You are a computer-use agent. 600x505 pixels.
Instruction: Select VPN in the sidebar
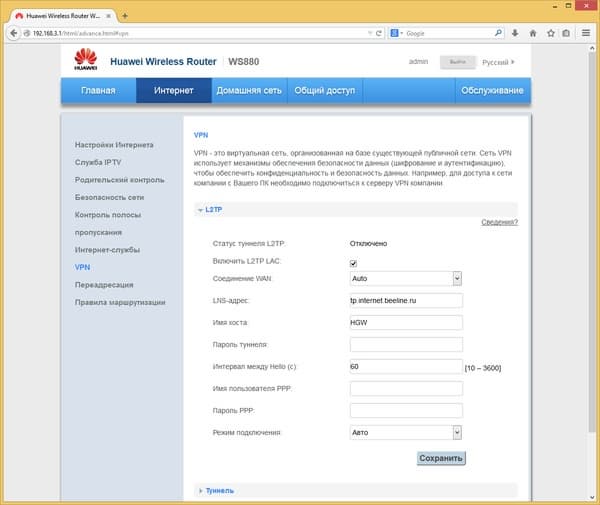(x=83, y=267)
